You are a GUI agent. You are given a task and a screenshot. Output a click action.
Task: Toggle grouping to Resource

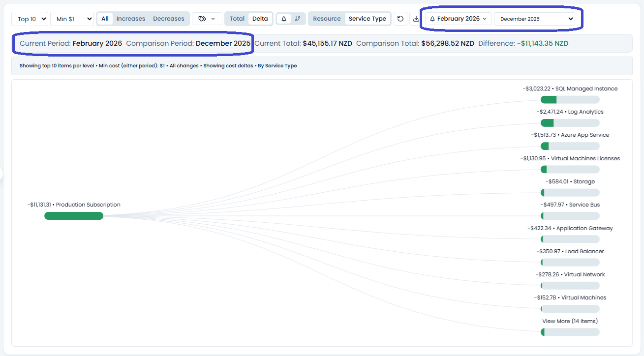pos(327,19)
